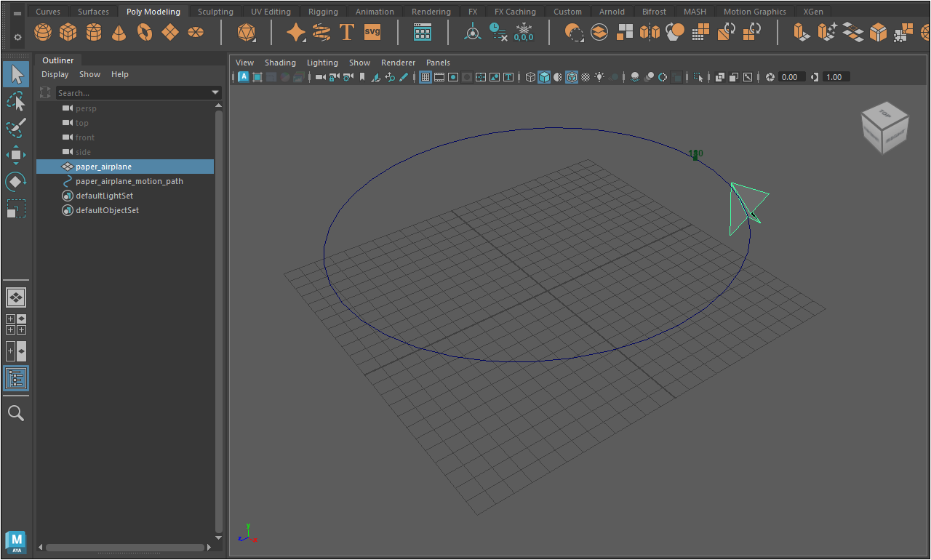Enable use all lights in viewport
Screen dimensions: 931x560
(x=599, y=77)
